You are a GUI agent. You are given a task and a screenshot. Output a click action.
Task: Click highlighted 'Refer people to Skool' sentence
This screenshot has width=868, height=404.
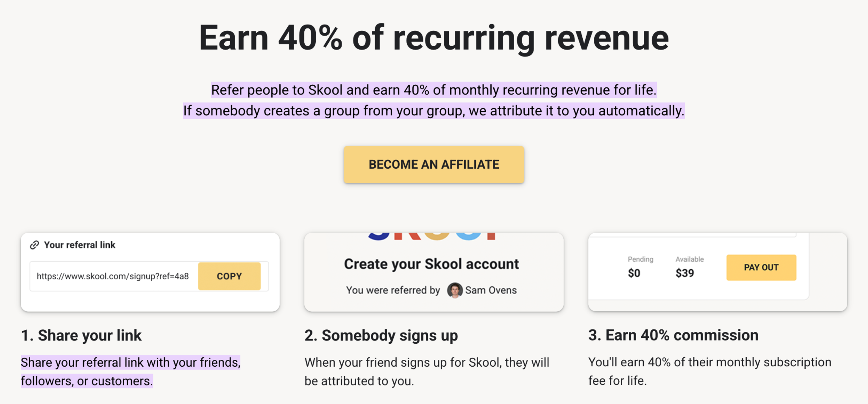click(x=434, y=90)
